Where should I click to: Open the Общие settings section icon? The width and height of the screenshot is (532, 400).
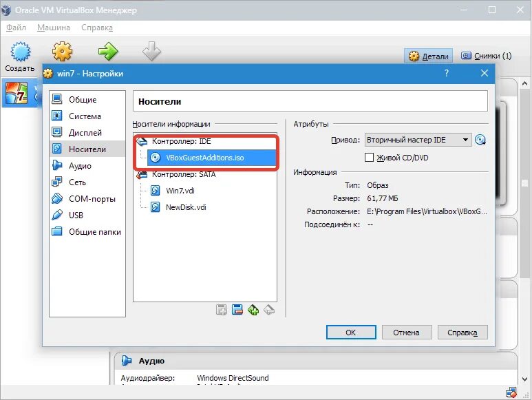click(x=56, y=99)
